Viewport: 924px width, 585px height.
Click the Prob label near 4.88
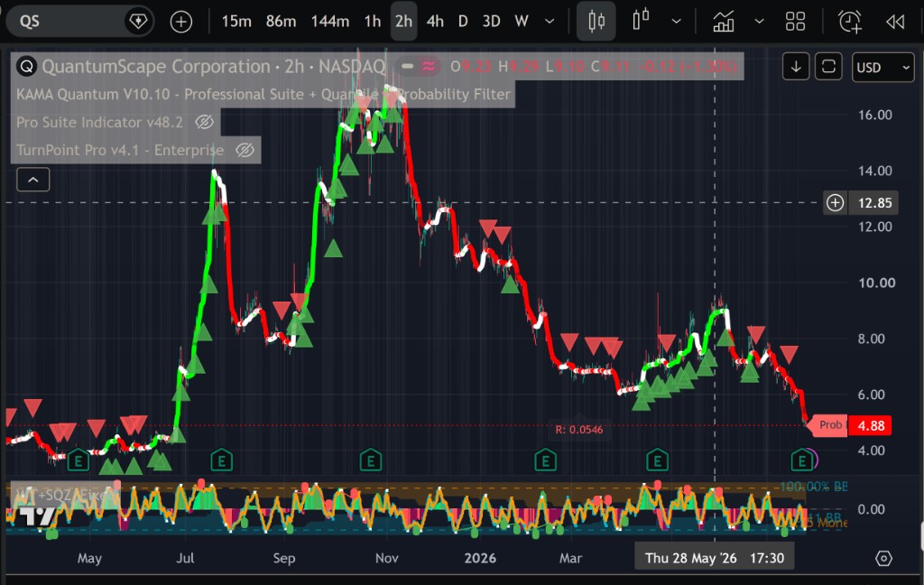pos(830,425)
